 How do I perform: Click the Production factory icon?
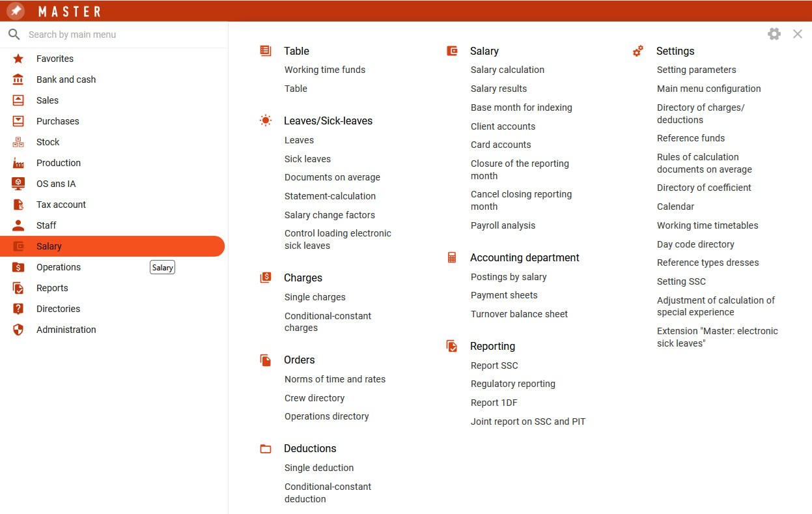click(18, 163)
